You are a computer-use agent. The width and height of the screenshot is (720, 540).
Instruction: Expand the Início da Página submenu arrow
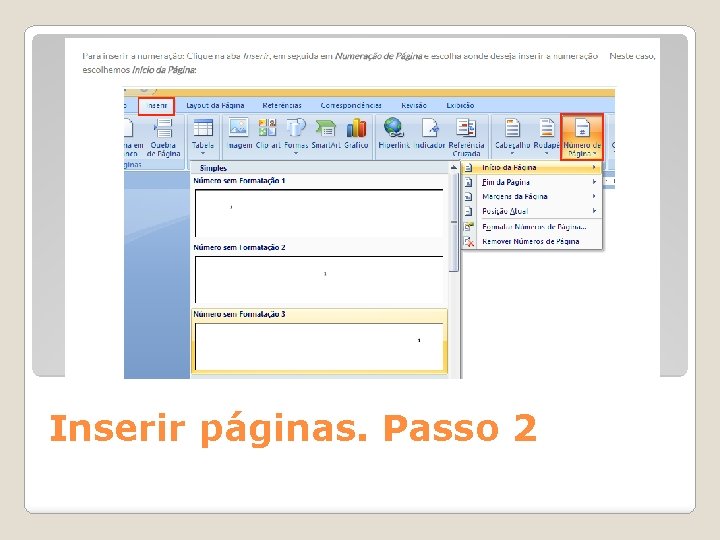point(594,168)
